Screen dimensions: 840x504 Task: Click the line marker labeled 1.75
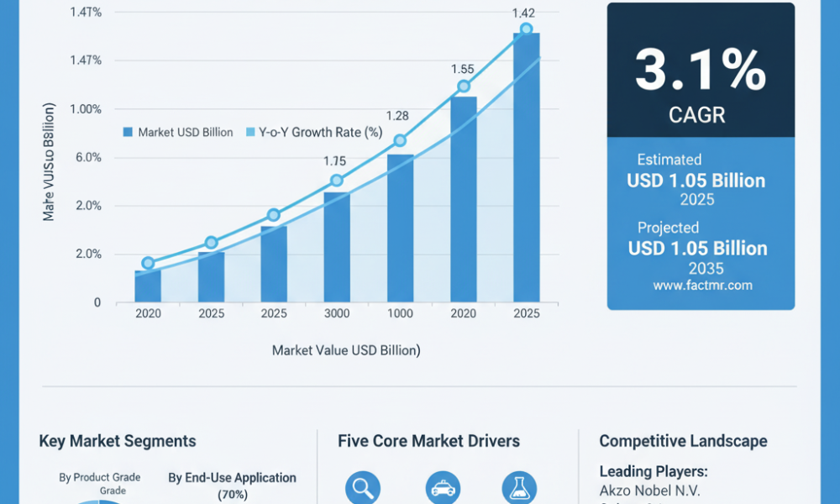tap(337, 181)
